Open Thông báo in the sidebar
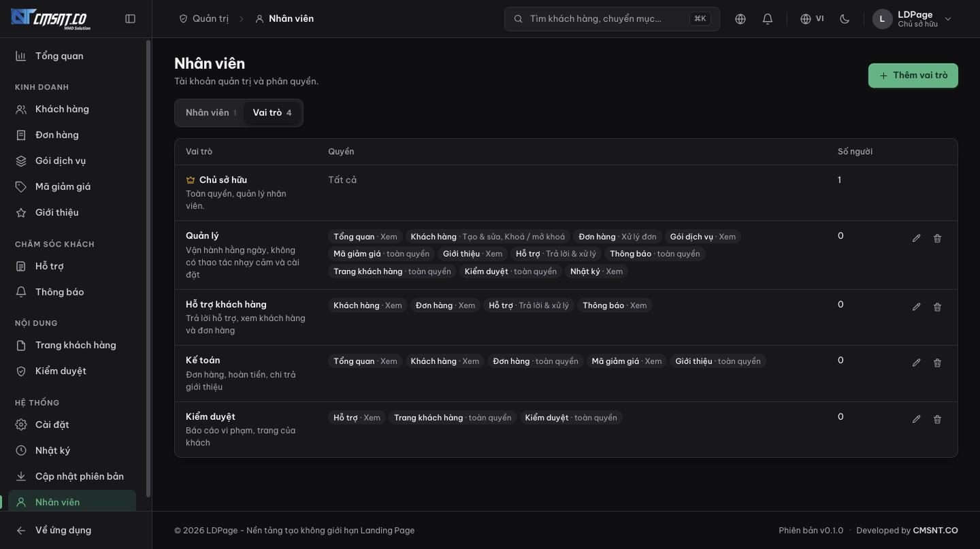 pyautogui.click(x=72, y=292)
